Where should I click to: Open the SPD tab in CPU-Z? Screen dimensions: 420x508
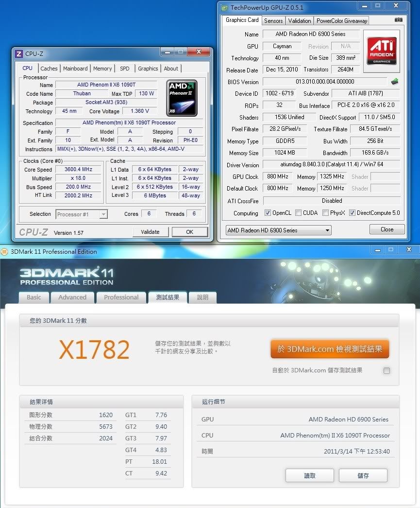pos(125,69)
